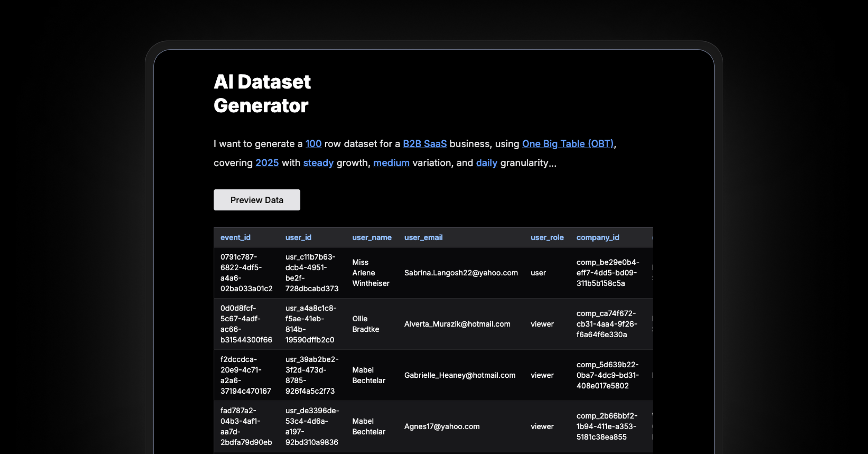The image size is (868, 454).
Task: Click the Ollie Bradtke name cell
Action: pyautogui.click(x=366, y=324)
